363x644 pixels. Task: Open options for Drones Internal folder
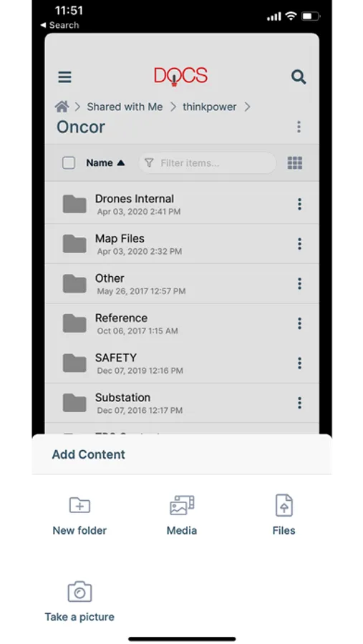tap(299, 204)
